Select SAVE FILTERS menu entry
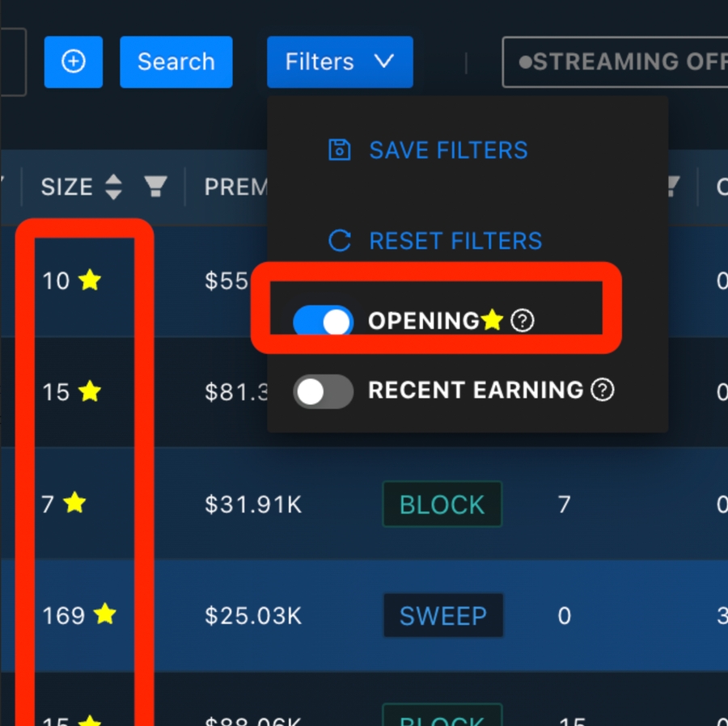Screen dimensions: 728x726 point(448,150)
